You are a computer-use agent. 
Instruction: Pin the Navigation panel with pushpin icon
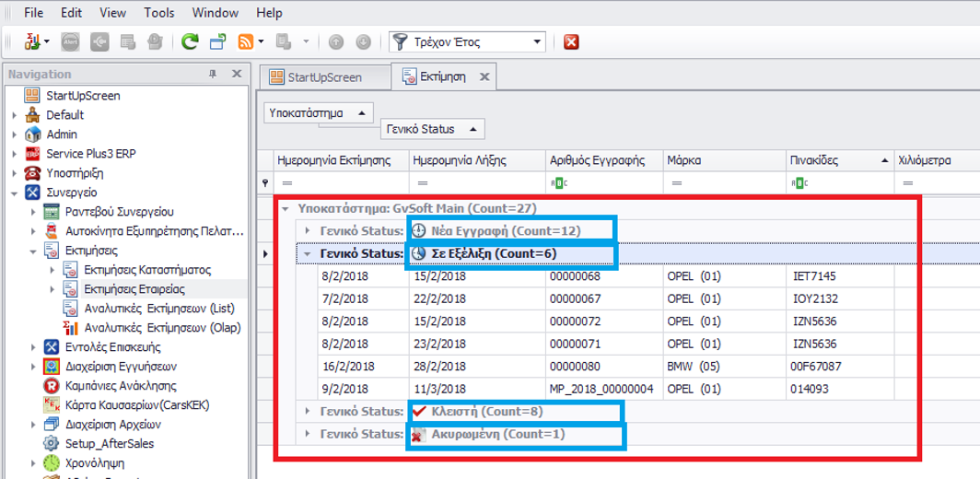point(213,74)
